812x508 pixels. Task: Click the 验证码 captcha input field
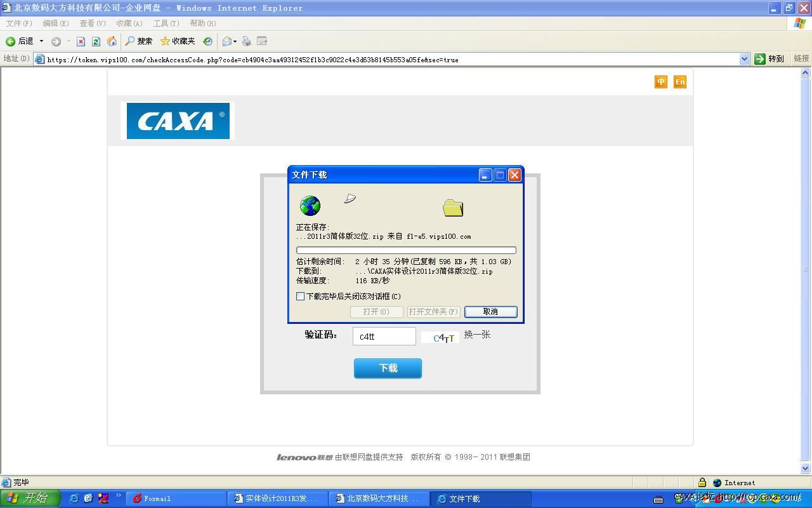coord(384,337)
